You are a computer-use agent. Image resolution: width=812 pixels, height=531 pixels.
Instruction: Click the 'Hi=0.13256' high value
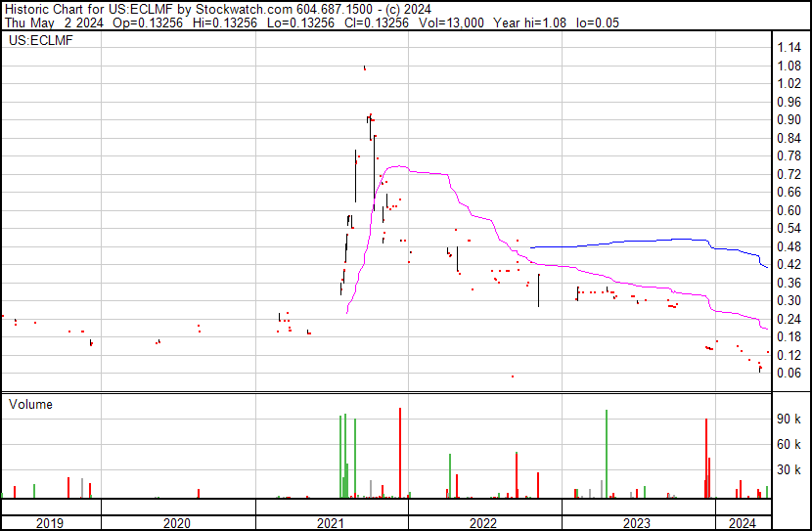pyautogui.click(x=225, y=22)
